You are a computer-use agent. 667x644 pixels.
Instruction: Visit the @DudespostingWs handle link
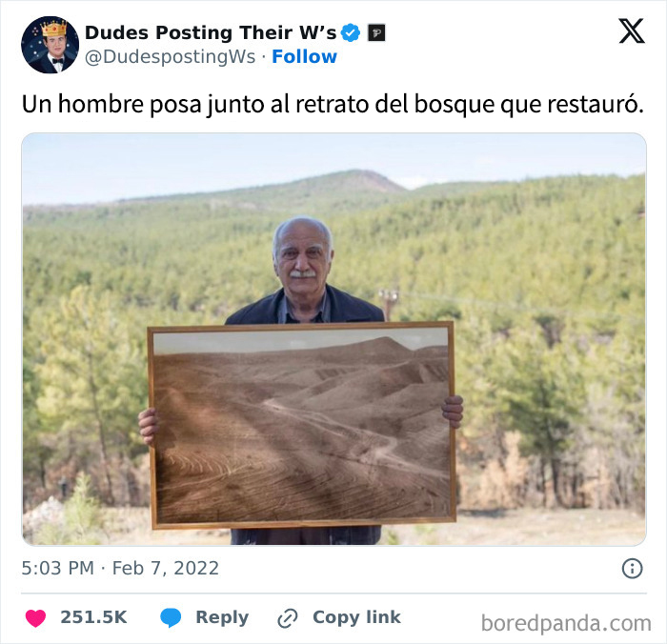click(x=171, y=56)
